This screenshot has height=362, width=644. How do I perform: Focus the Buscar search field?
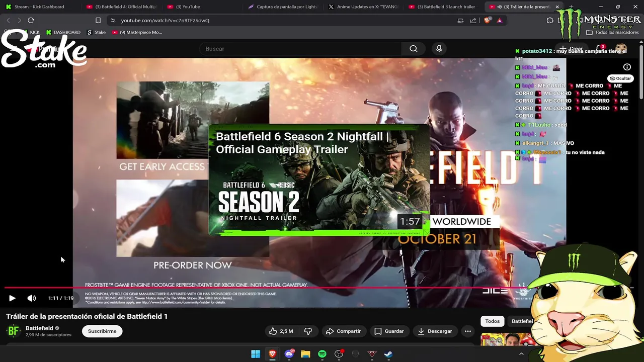coord(300,49)
